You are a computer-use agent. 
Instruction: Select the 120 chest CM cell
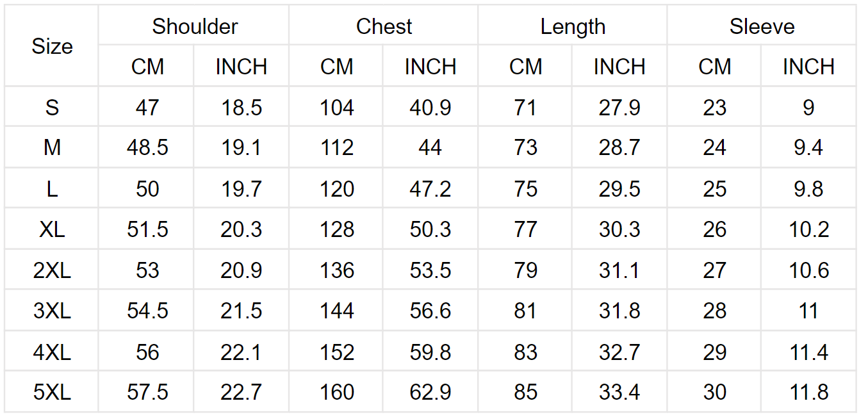(336, 188)
